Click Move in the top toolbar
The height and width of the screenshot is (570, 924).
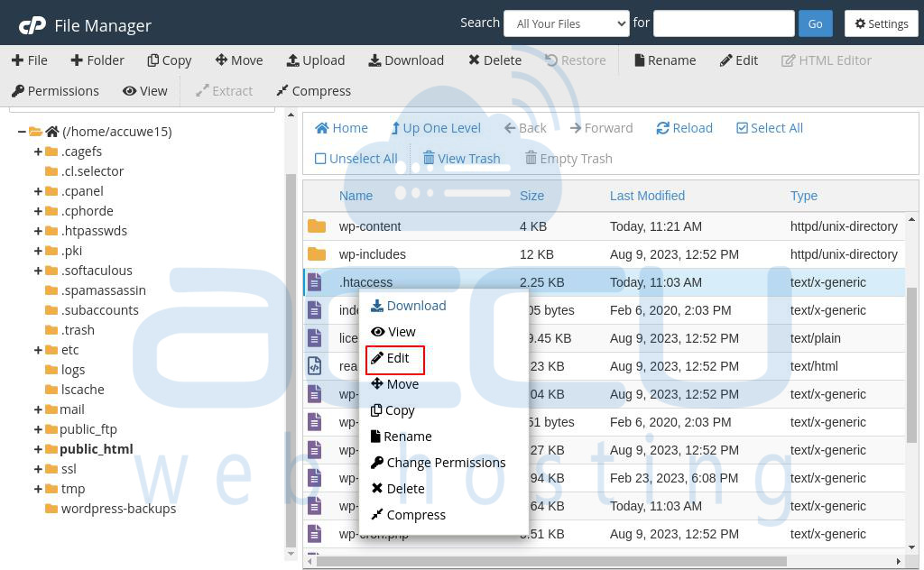coord(238,60)
